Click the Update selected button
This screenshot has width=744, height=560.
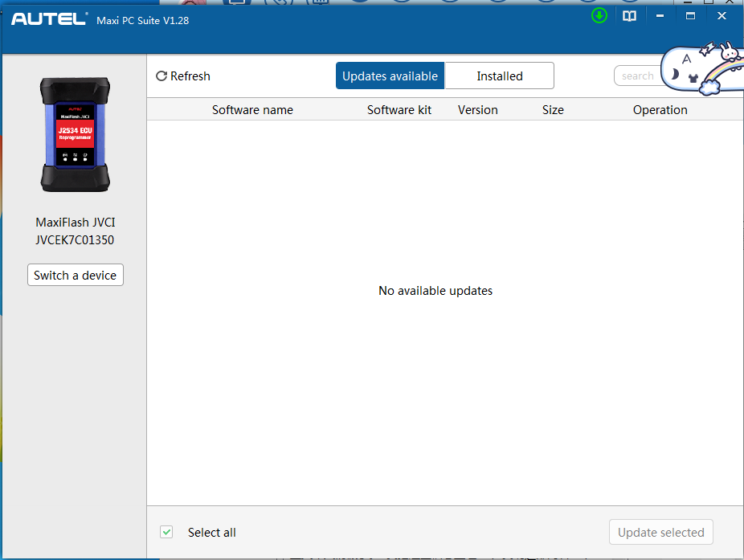tap(661, 532)
